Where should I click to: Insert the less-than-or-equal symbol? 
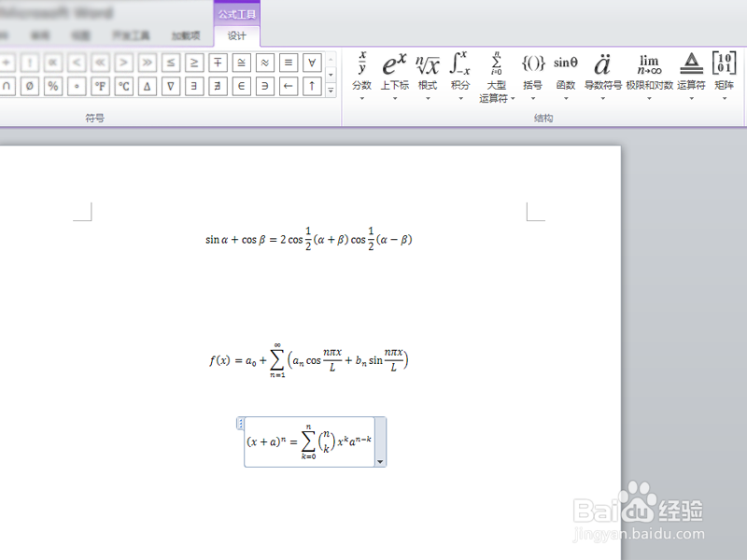coord(169,61)
